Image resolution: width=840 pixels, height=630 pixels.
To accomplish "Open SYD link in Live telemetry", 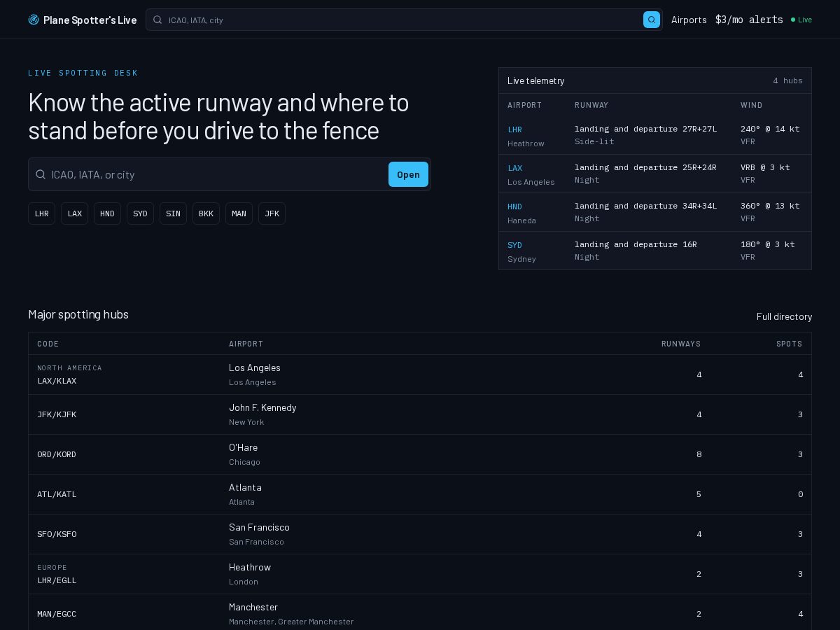I will click(514, 245).
